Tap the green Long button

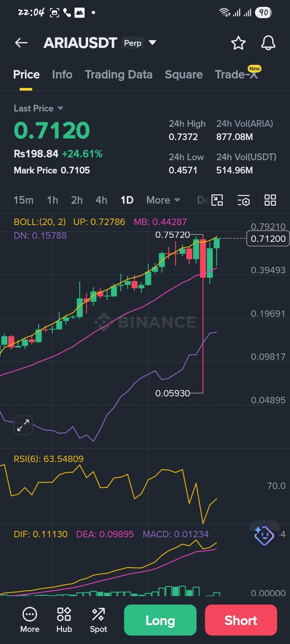pos(160,620)
